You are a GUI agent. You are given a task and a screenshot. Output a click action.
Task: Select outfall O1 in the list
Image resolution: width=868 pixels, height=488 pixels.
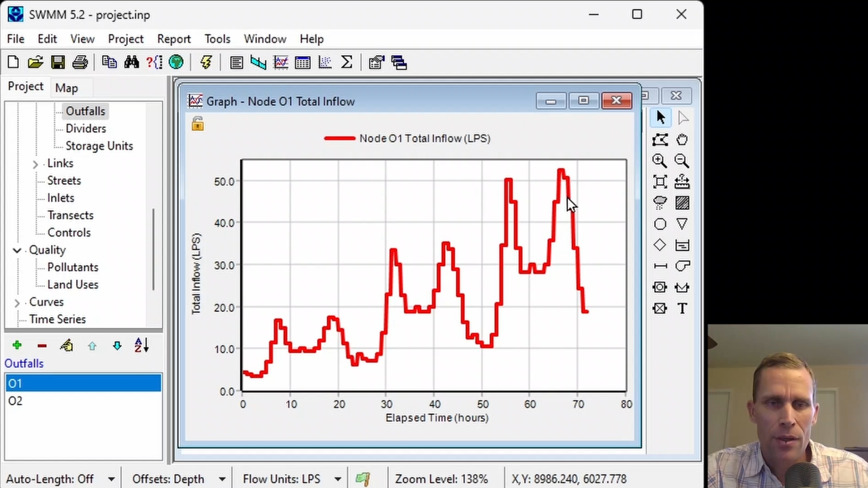[83, 383]
